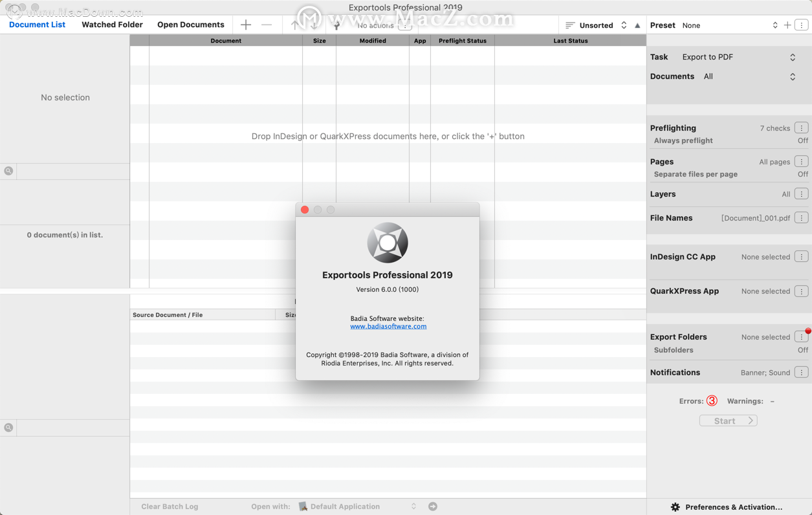Open the Watched Folder tab
Viewport: 812px width, 515px height.
(x=112, y=25)
